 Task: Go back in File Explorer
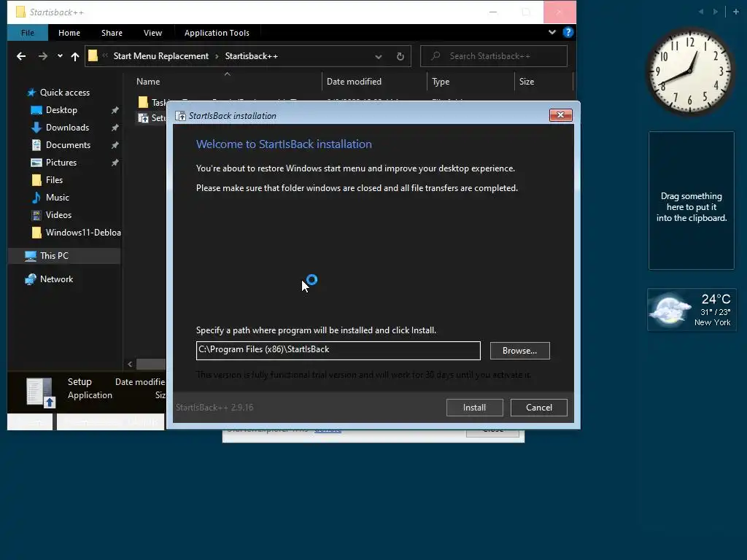pos(21,56)
